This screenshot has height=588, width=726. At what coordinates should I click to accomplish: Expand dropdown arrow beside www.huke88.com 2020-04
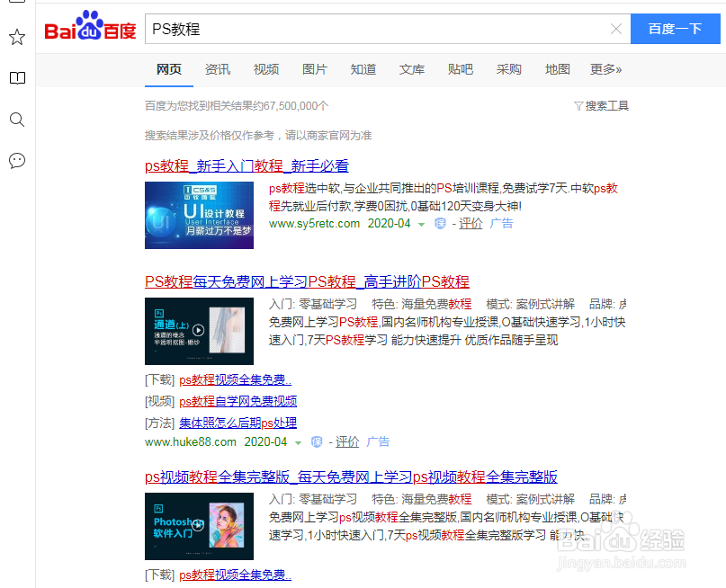pyautogui.click(x=298, y=442)
